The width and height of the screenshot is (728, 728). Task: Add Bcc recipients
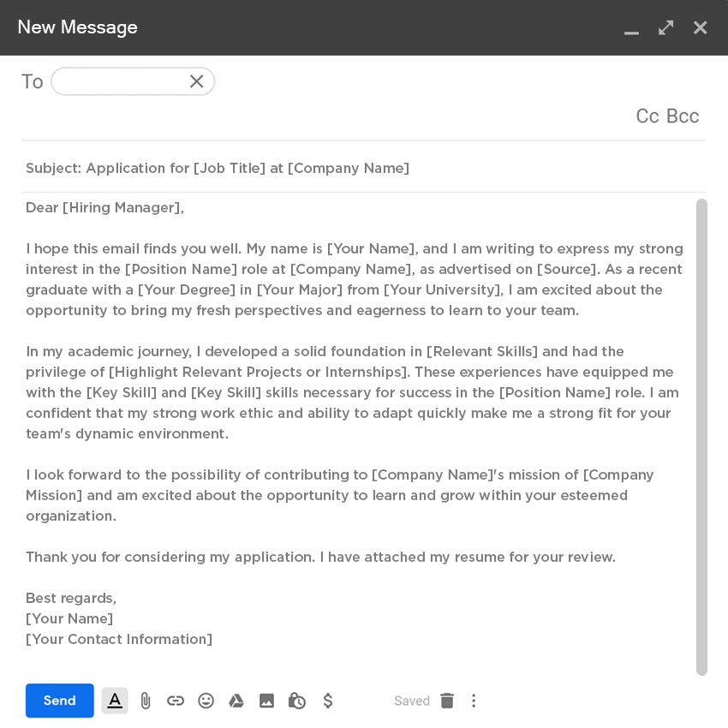click(x=683, y=116)
